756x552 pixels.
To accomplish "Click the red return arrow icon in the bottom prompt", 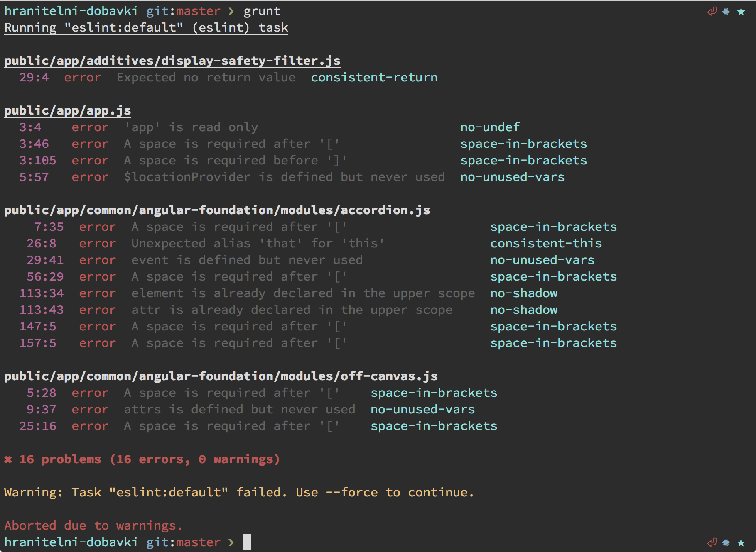I will click(x=712, y=542).
